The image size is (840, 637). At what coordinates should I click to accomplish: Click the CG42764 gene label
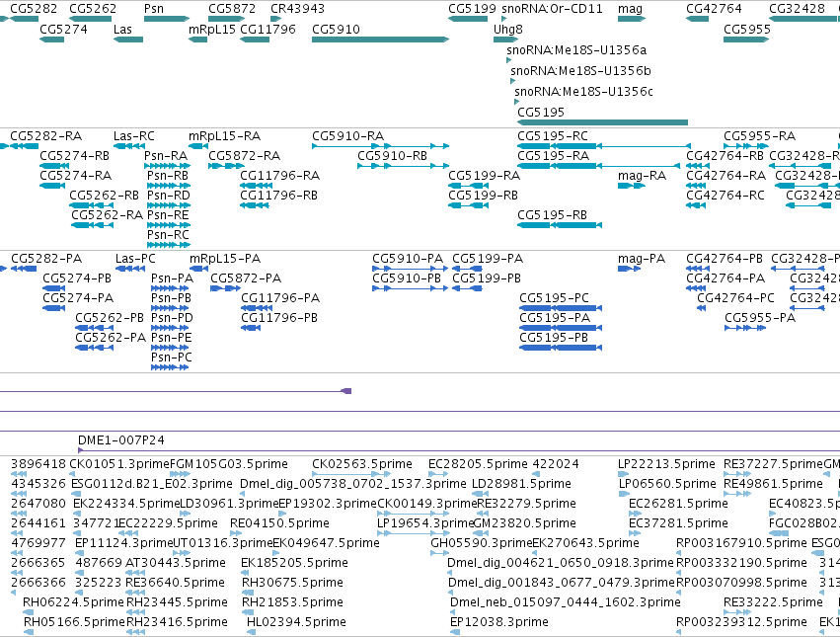pos(714,9)
